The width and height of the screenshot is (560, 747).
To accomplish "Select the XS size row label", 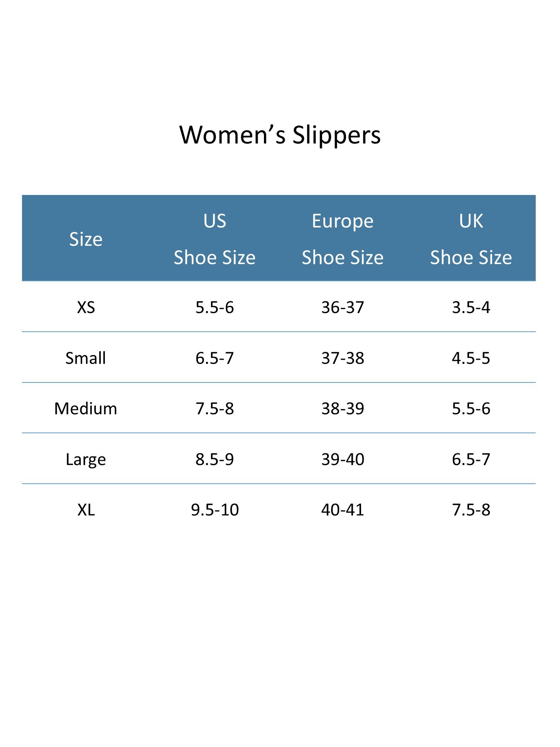I will 86,307.
